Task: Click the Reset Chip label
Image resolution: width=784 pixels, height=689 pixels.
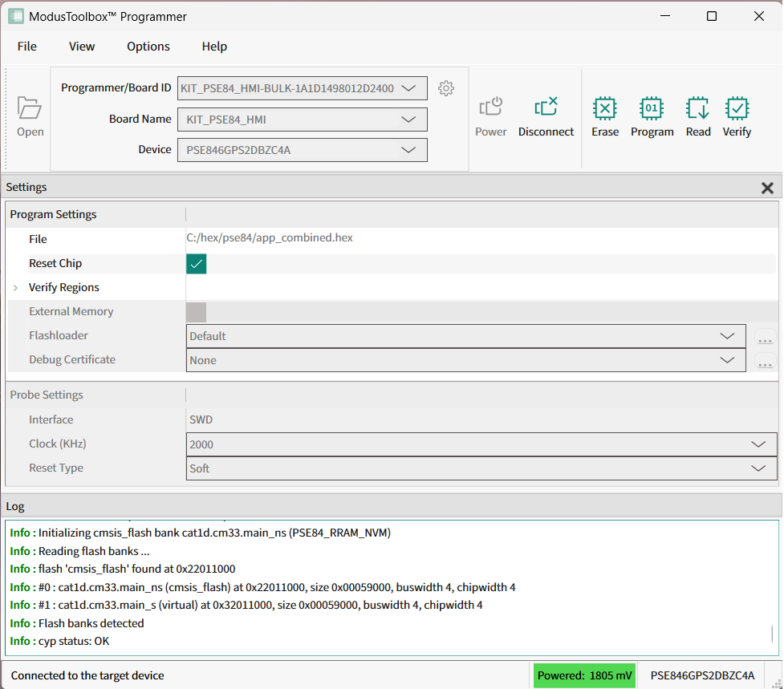Action: 55,263
